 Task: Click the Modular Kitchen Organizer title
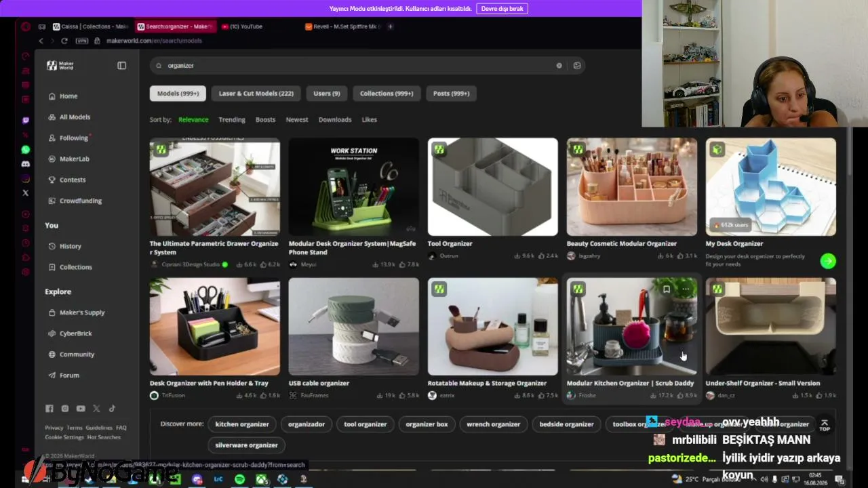coord(631,384)
